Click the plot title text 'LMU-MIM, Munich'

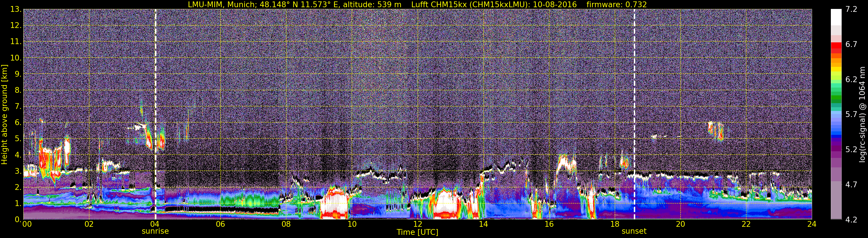223,4
